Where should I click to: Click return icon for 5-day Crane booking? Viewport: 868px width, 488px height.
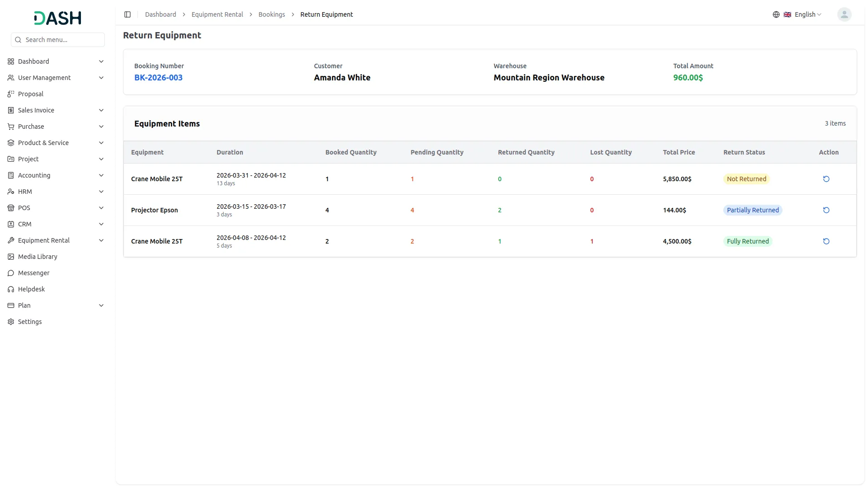(826, 241)
